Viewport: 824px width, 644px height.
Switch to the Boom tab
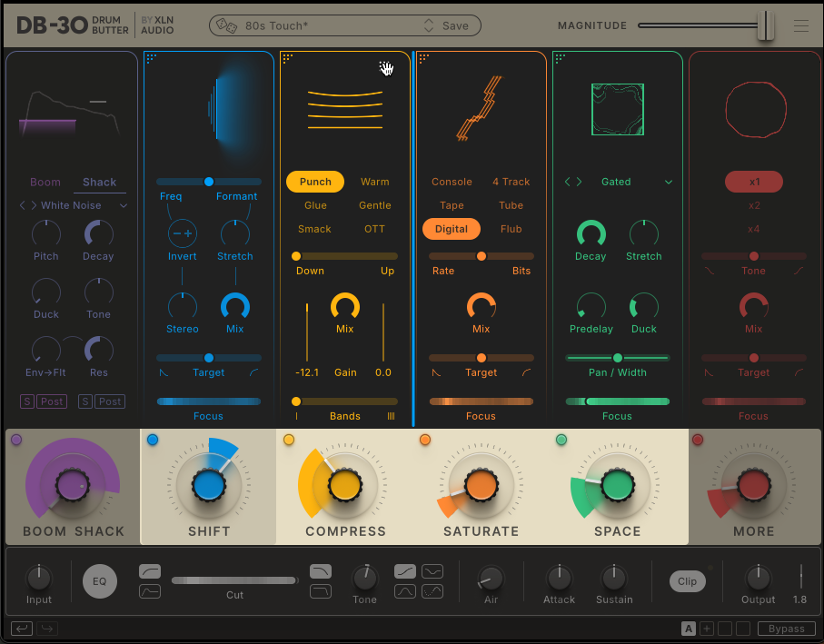point(45,183)
